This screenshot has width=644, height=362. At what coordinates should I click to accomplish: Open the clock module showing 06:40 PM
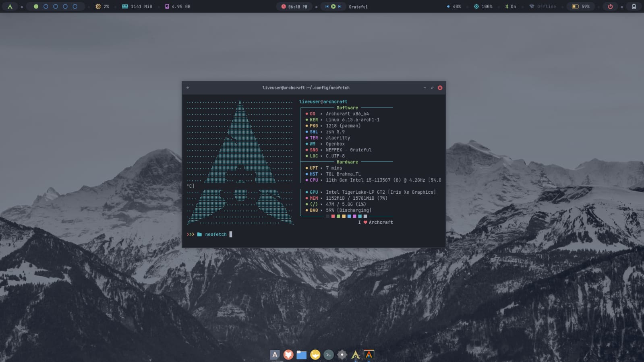(294, 6)
